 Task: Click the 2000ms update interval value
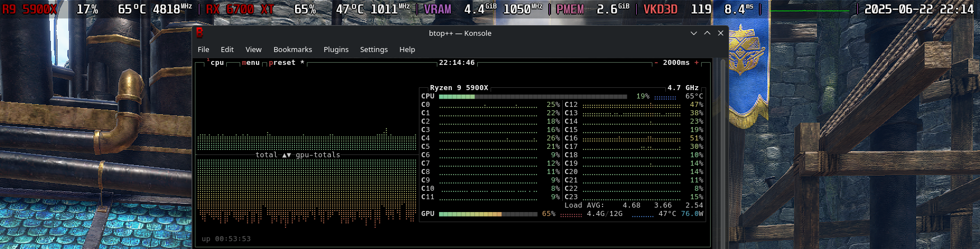[676, 63]
